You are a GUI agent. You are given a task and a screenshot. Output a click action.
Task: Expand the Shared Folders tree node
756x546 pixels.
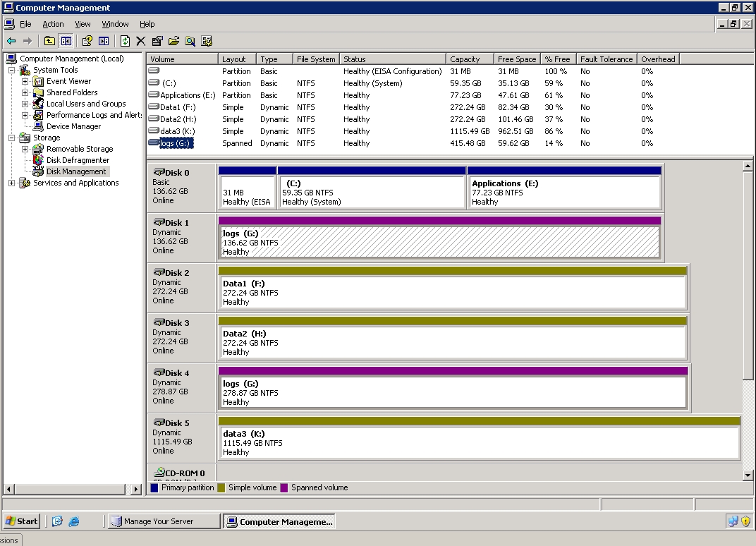click(x=25, y=92)
